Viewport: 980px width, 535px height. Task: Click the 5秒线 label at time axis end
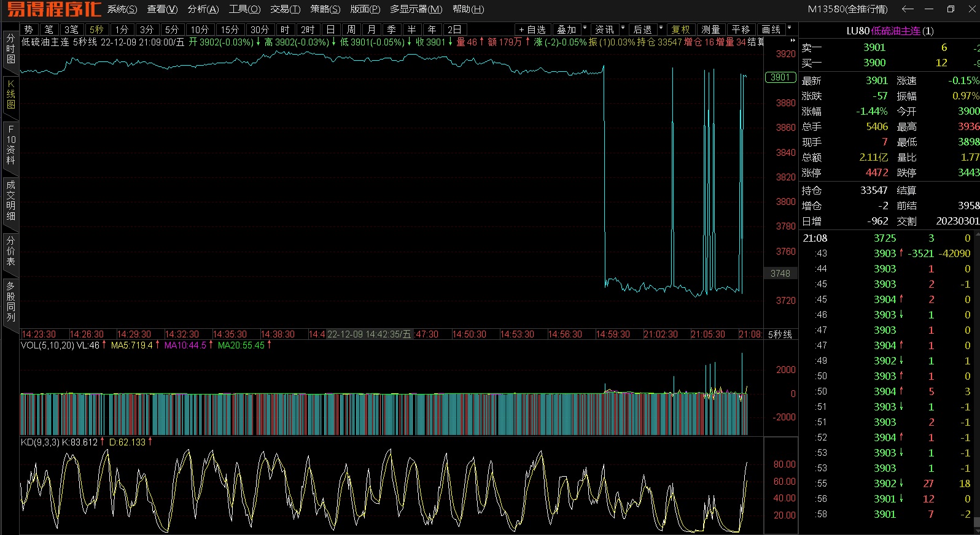(x=780, y=334)
